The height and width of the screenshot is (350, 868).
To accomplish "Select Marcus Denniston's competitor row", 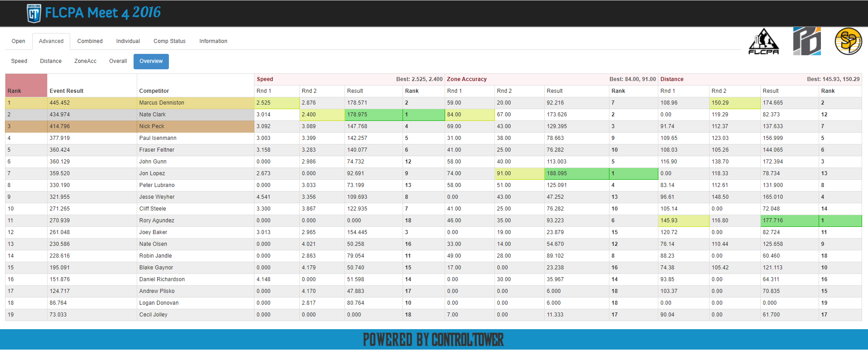I will (x=162, y=103).
